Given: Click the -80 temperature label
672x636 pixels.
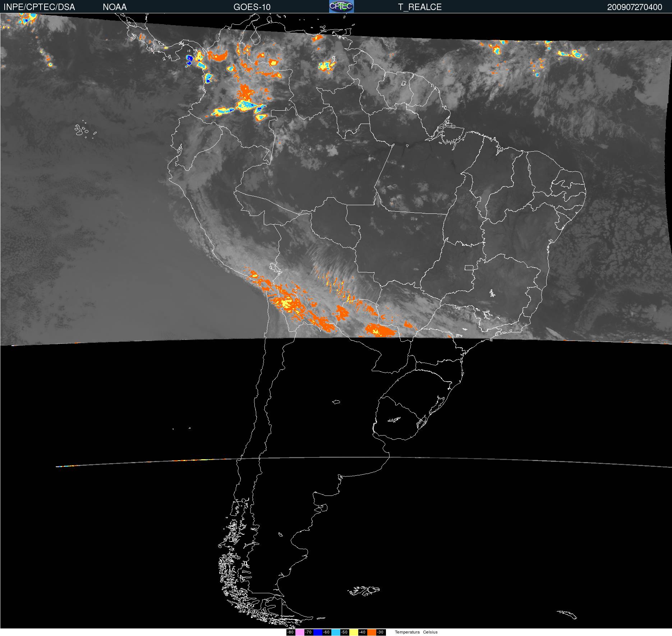Looking at the screenshot, I should (x=291, y=632).
